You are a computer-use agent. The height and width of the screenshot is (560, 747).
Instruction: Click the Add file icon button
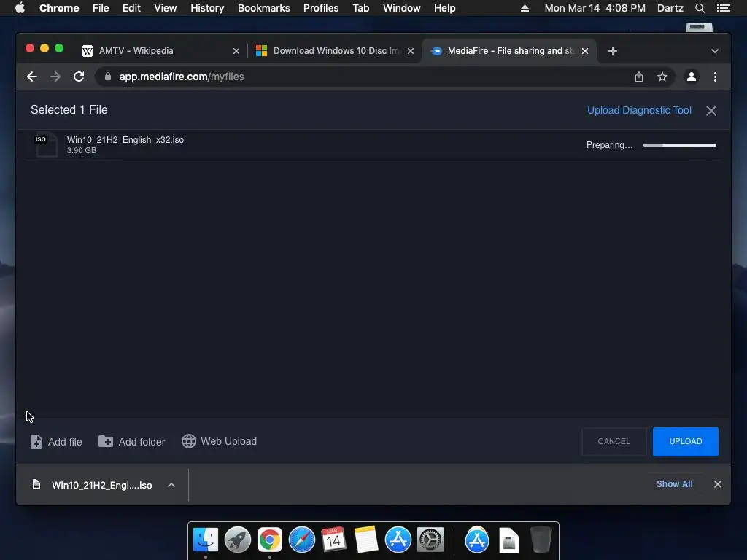36,441
